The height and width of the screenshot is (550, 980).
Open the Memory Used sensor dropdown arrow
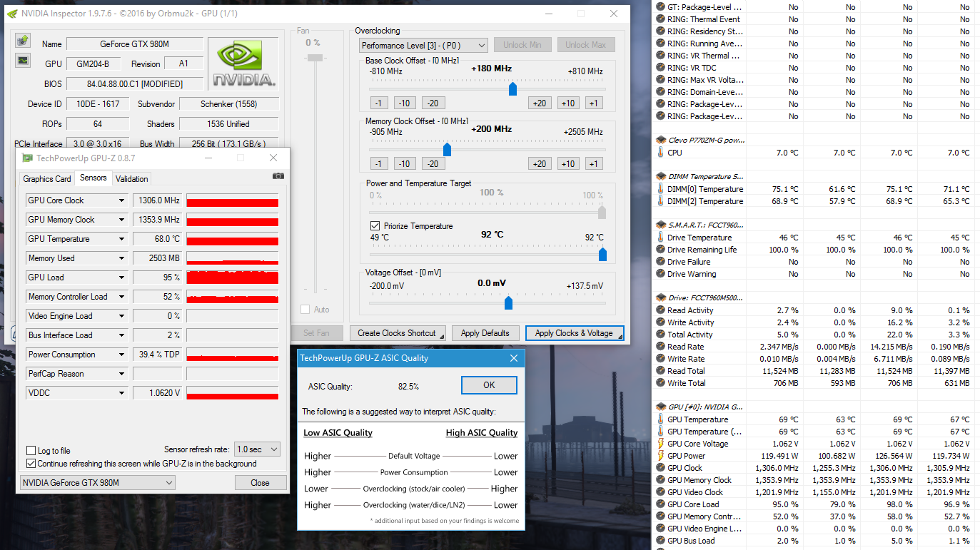tap(122, 258)
